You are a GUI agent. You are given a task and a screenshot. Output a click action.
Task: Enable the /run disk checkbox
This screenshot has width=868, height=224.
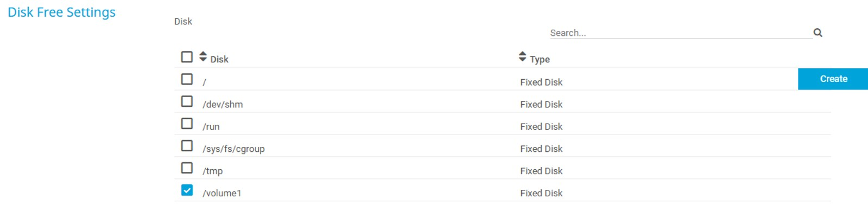[x=187, y=124]
